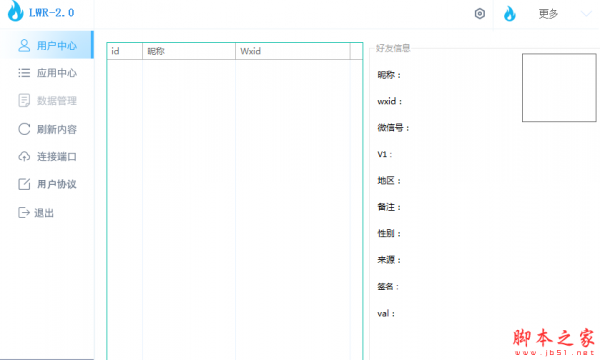This screenshot has height=360, width=600.
Task: Click the 来源： label
Action: (389, 260)
